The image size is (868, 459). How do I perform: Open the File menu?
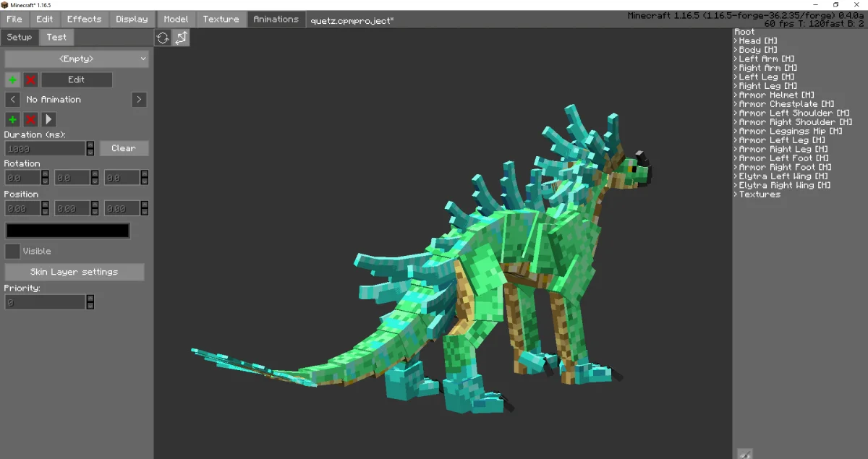point(14,20)
